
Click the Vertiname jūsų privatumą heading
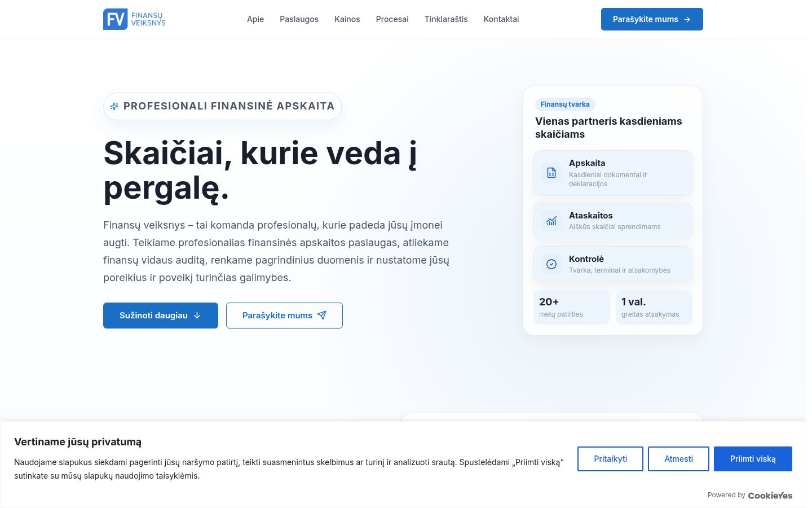tap(78, 442)
